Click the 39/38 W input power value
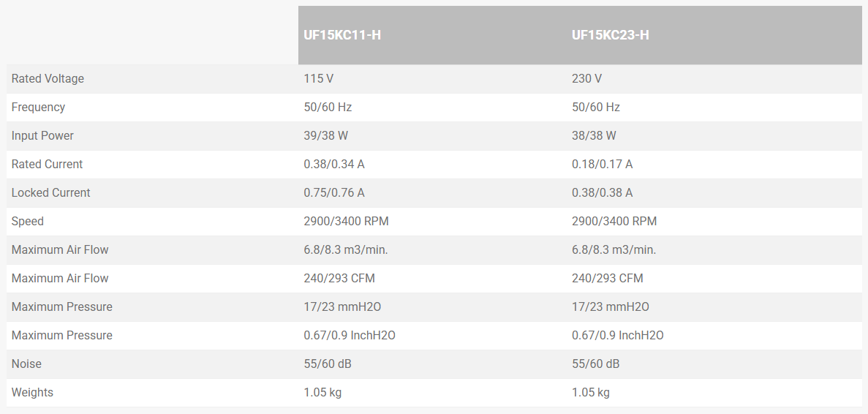This screenshot has height=414, width=868. click(326, 135)
